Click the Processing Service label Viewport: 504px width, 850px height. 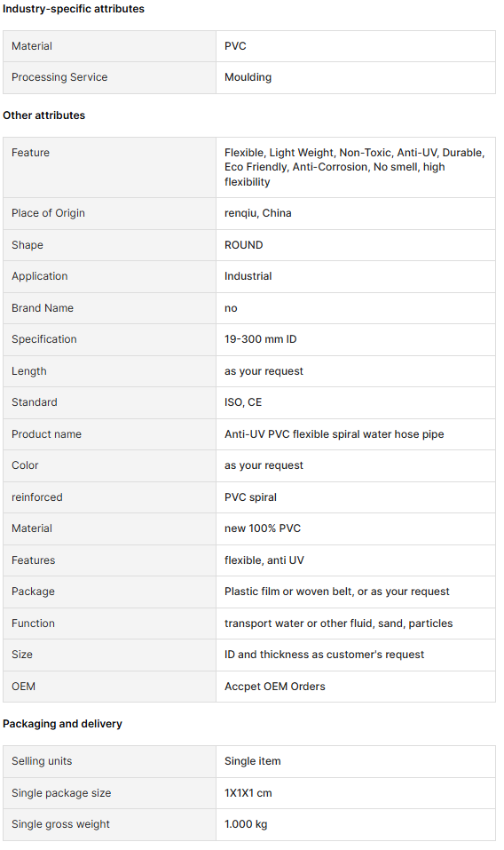59,77
